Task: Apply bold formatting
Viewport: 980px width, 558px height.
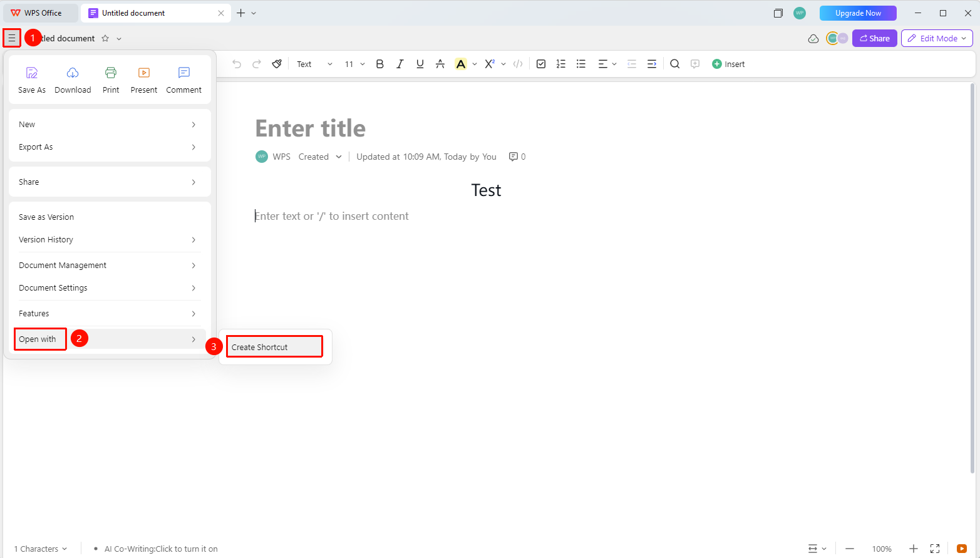Action: pos(379,64)
